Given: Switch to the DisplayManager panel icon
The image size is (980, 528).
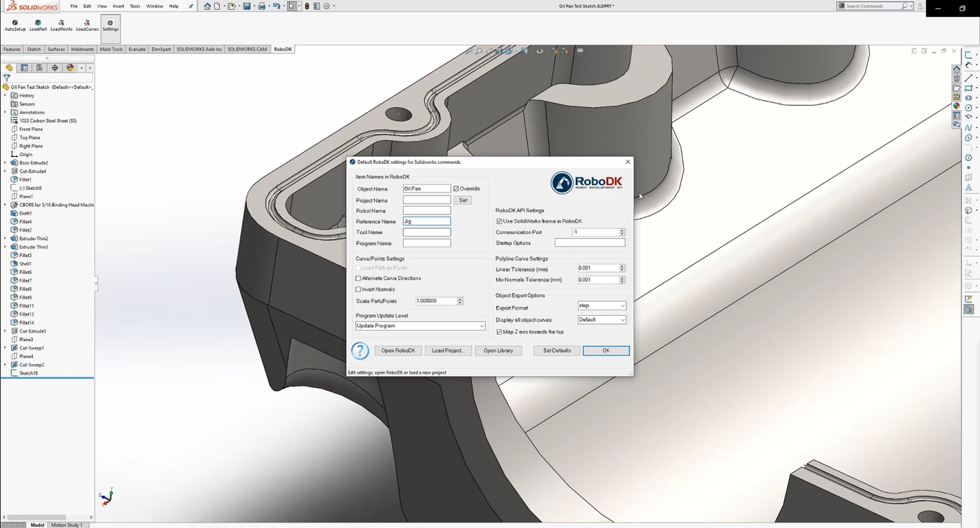Looking at the screenshot, I should [69, 67].
